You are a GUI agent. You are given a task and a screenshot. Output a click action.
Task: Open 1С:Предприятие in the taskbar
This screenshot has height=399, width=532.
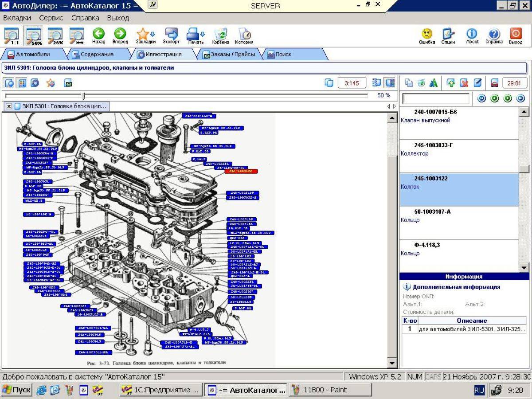click(161, 390)
